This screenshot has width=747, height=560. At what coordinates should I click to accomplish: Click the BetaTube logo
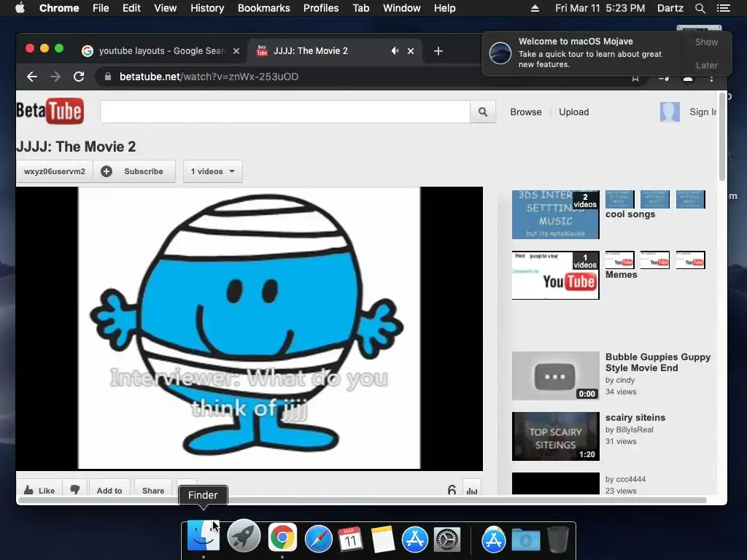tap(50, 111)
